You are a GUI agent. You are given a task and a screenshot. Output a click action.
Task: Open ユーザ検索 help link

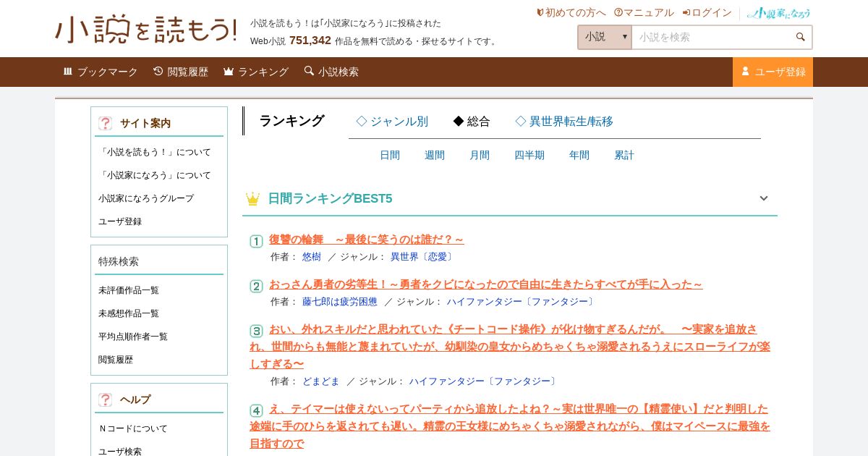click(x=120, y=452)
